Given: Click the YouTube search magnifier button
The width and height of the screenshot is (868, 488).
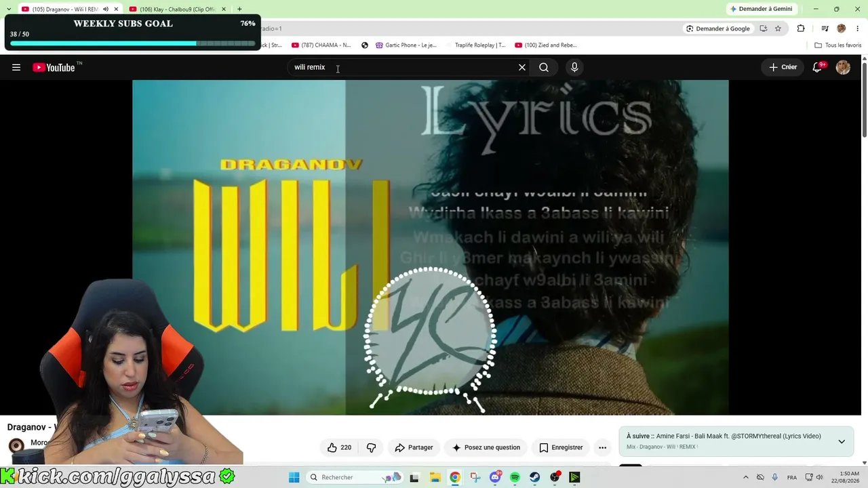Looking at the screenshot, I should point(544,67).
